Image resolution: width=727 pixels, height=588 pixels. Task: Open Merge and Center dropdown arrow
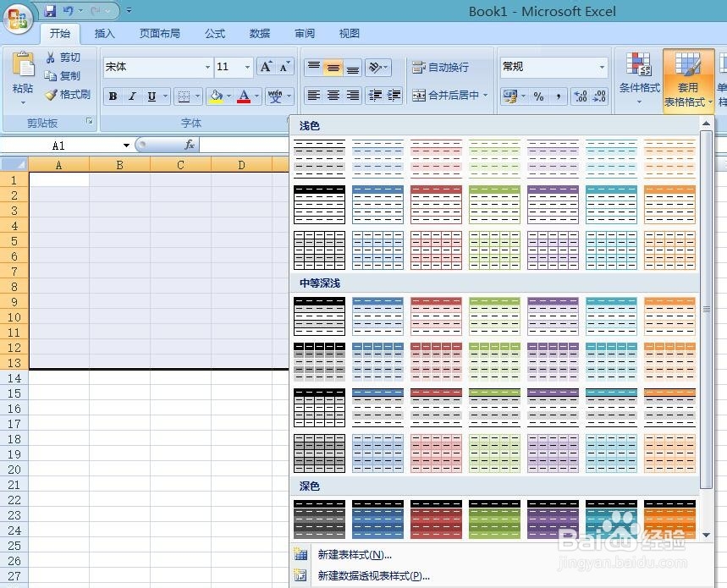pos(486,96)
